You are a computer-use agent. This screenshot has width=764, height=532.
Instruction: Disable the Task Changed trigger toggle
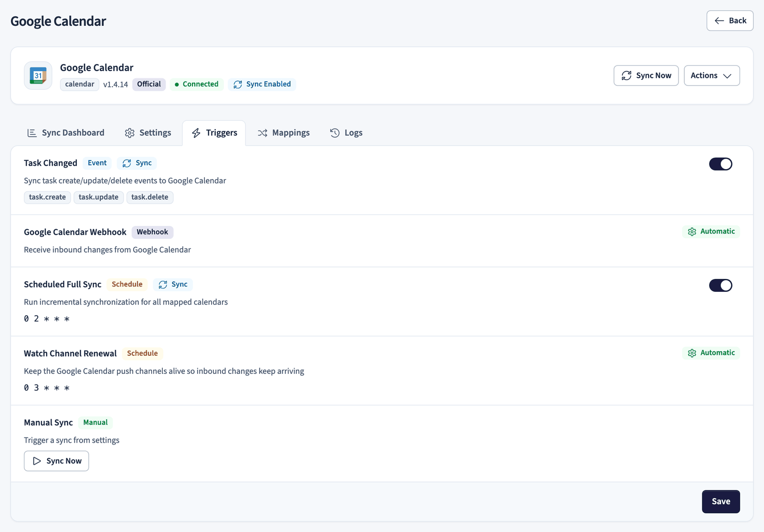(721, 164)
